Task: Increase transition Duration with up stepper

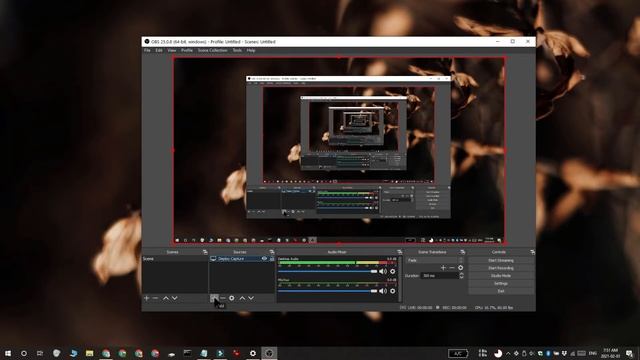Action: (x=462, y=274)
